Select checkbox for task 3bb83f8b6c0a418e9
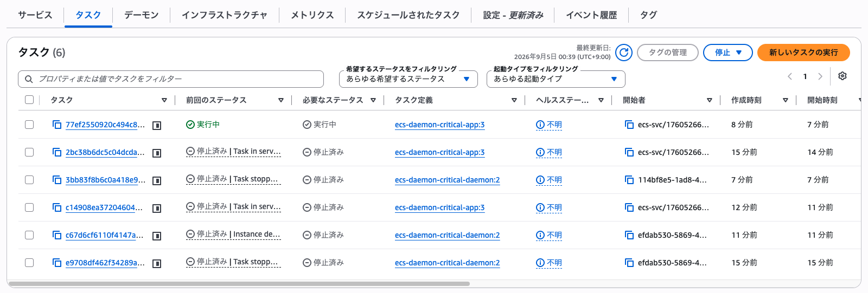 (x=29, y=180)
